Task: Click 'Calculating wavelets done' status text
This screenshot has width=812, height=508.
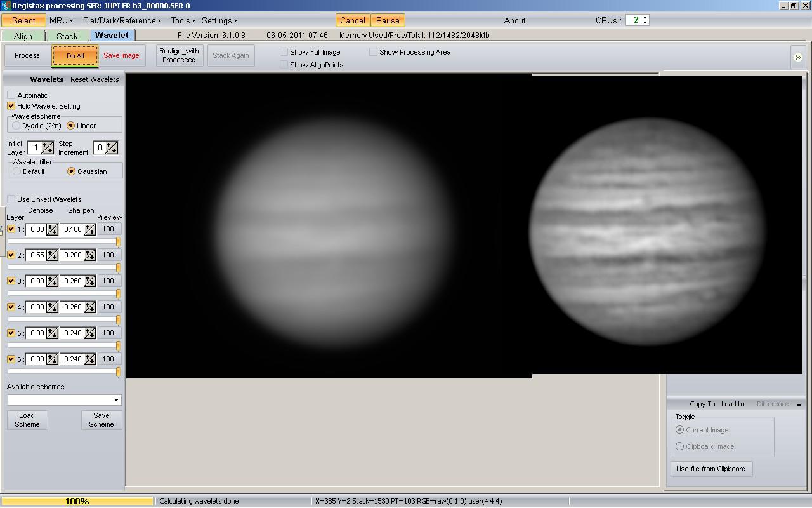Action: click(199, 501)
